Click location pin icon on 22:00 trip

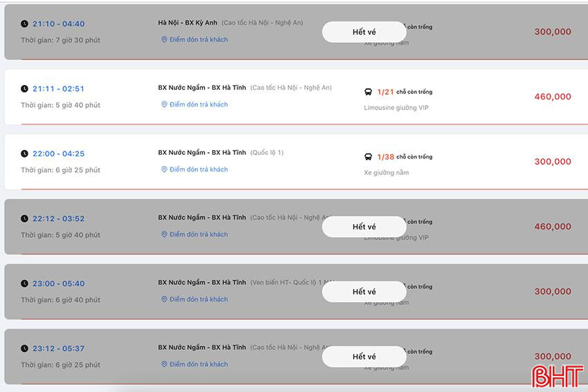coord(165,169)
